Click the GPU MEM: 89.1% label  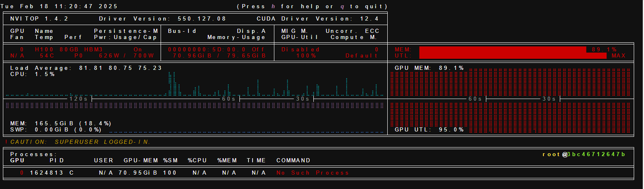pyautogui.click(x=430, y=68)
